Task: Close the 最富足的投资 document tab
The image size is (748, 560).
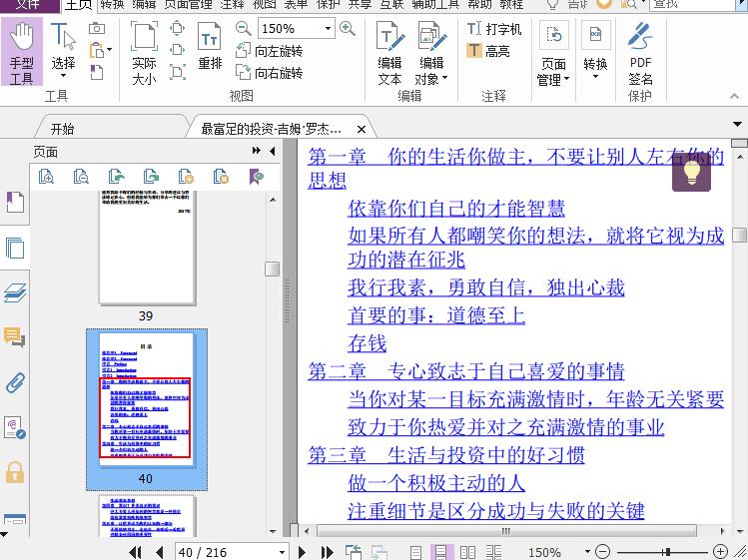Action: [x=362, y=129]
